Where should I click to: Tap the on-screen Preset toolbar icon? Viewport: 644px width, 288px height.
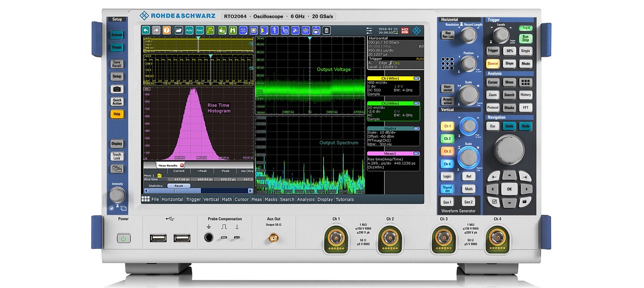[200, 30]
